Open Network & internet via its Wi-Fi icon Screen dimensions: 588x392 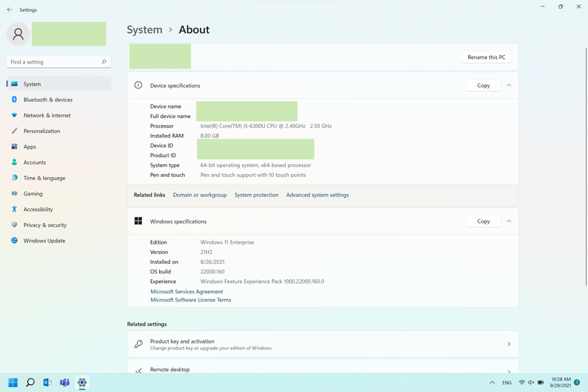coord(14,115)
